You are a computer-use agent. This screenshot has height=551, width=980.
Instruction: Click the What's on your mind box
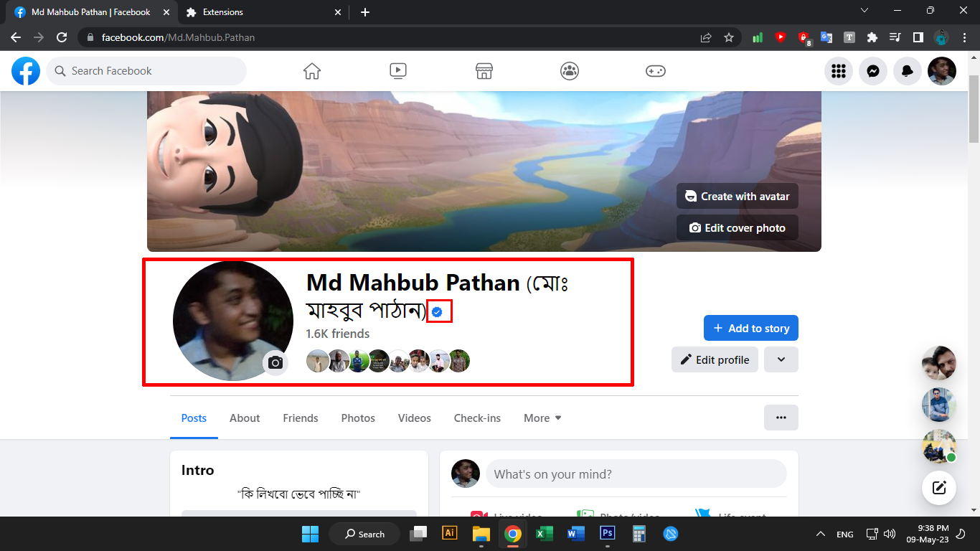[636, 474]
